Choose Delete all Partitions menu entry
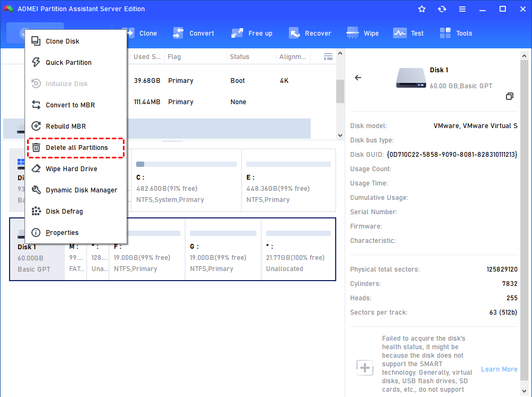 pos(76,147)
